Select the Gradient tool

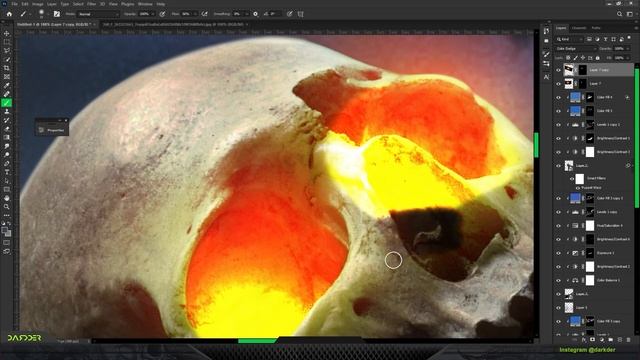point(7,138)
